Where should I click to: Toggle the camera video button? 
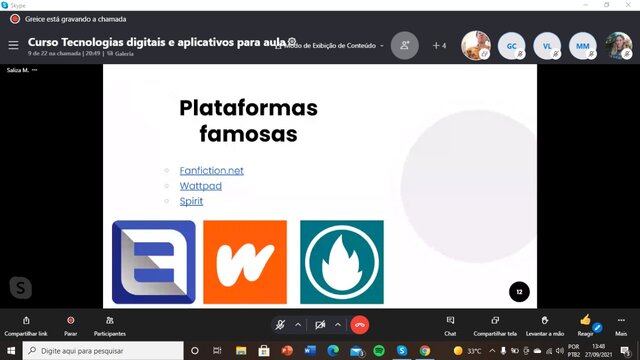[x=320, y=325]
